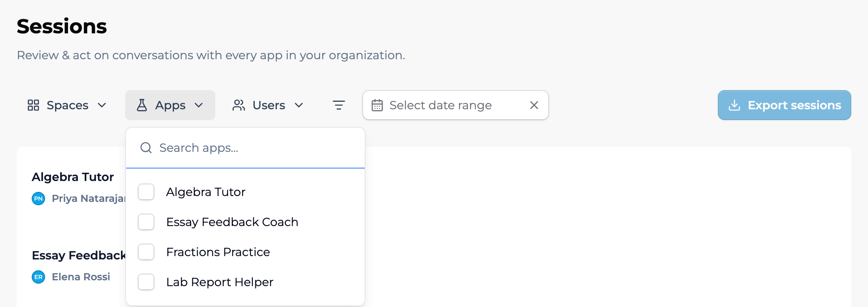Click the Users chevron arrow
The height and width of the screenshot is (307, 868).
[299, 105]
